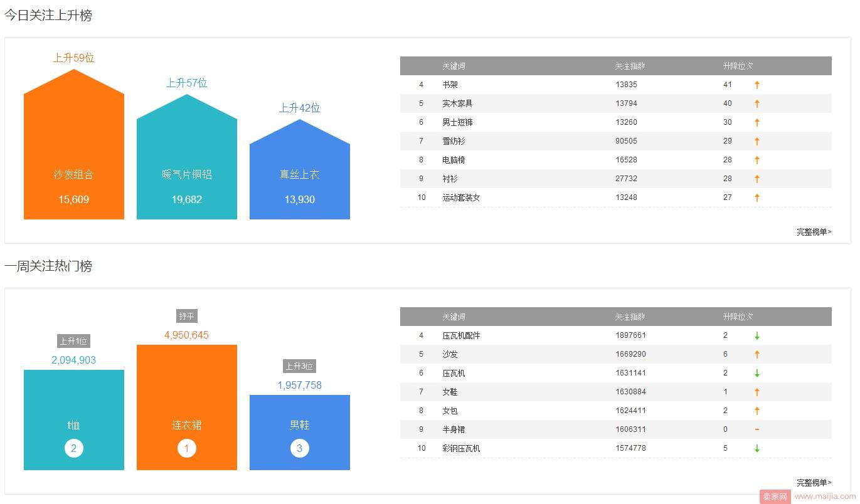Click the keyword 女鞋
The image size is (860, 504).
[450, 392]
